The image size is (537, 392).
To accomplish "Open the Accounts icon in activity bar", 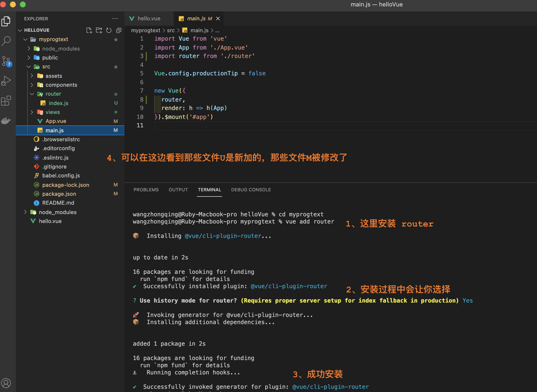I will click(6, 383).
